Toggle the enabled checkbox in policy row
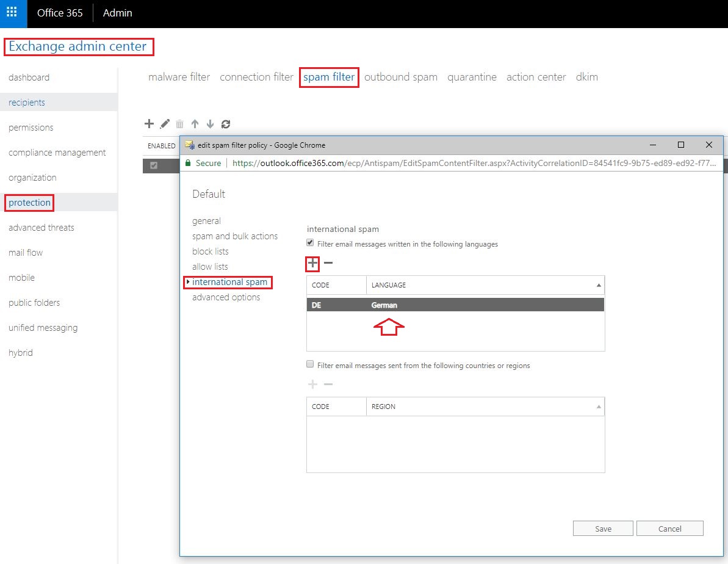The height and width of the screenshot is (564, 728). pyautogui.click(x=154, y=165)
